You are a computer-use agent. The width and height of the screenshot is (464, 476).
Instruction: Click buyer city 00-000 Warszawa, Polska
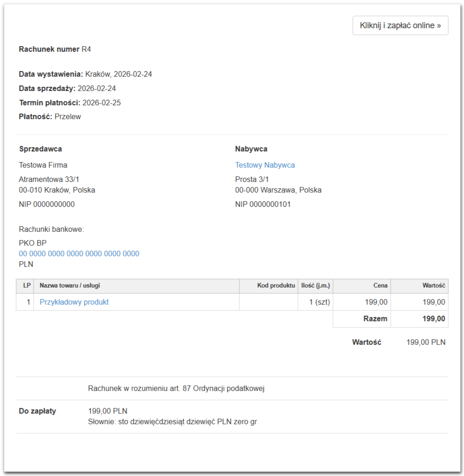[x=278, y=190]
